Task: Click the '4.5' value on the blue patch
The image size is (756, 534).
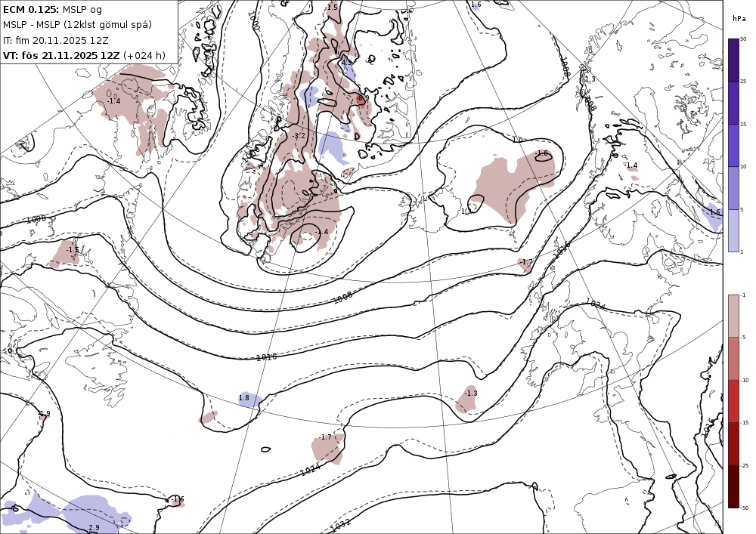Action: 347,62
